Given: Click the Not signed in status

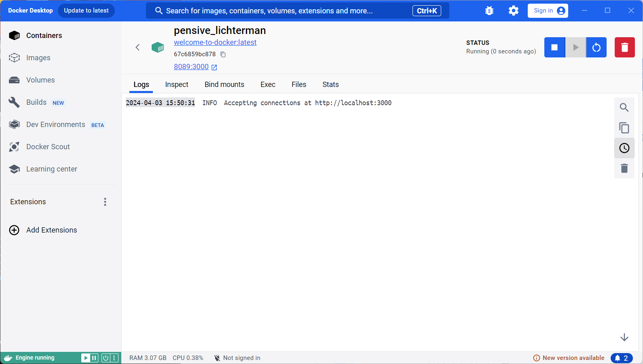Looking at the screenshot, I should coord(237,358).
